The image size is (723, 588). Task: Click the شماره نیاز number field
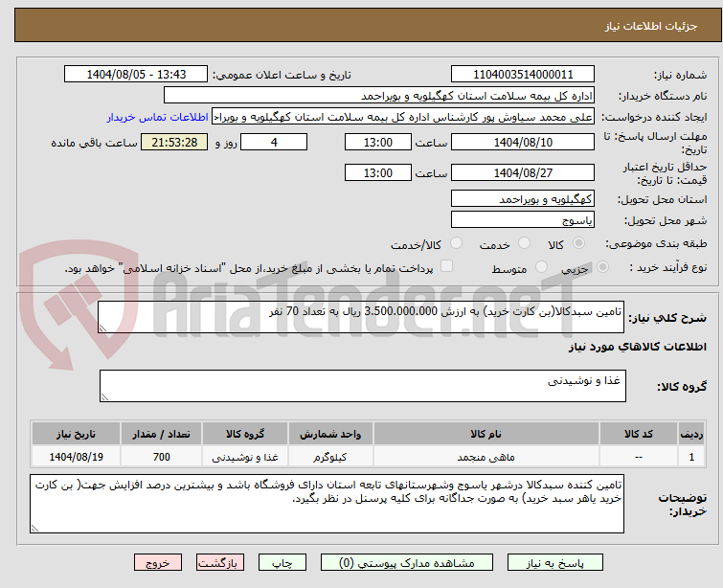523,75
